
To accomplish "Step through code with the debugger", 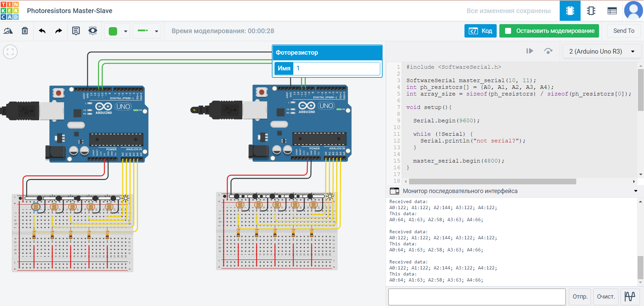I will pyautogui.click(x=530, y=51).
